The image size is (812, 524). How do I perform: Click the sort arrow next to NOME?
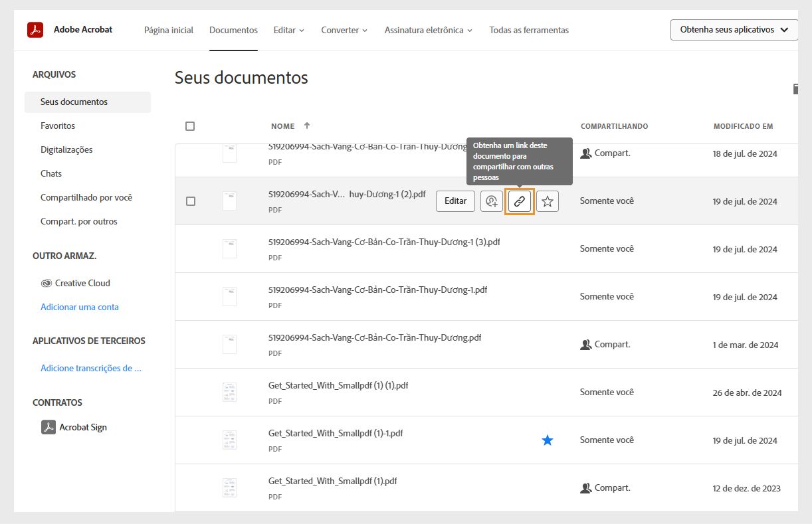(x=306, y=126)
